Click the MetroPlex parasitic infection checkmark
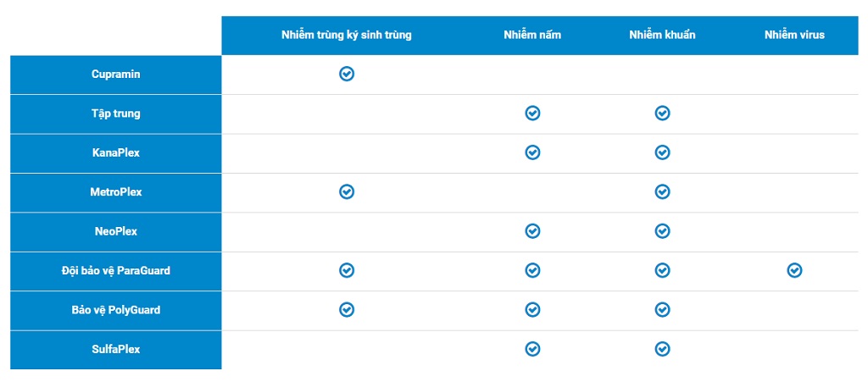Image resolution: width=868 pixels, height=382 pixels. pyautogui.click(x=346, y=192)
